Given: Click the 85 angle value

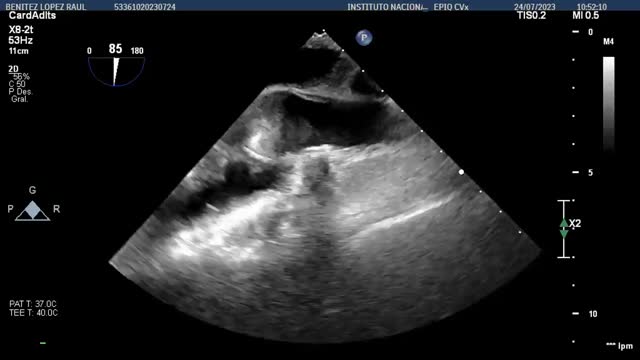Looking at the screenshot, I should 116,49.
